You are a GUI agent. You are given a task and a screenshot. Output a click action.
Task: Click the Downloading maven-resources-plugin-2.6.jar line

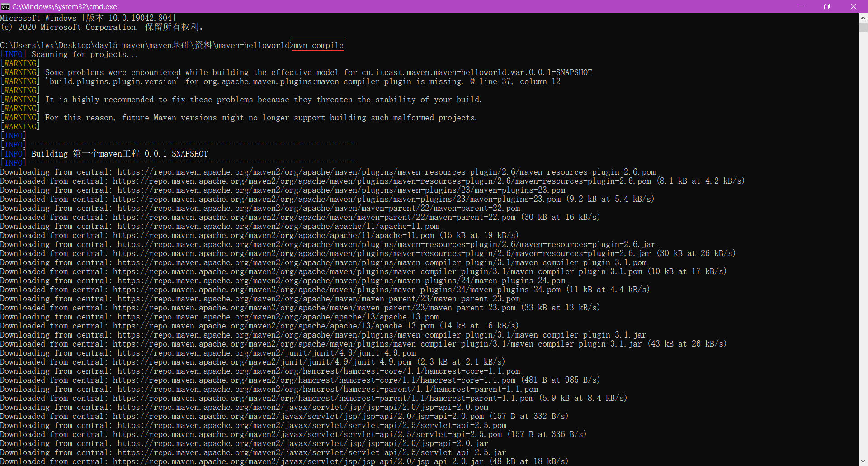coord(328,244)
